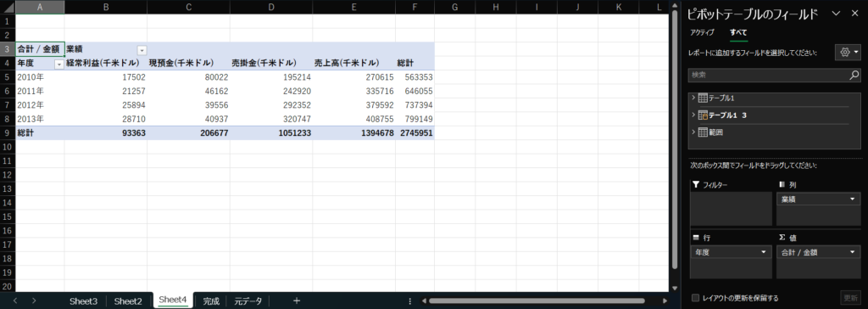The width and height of the screenshot is (868, 309).
Task: Select the 売上高(千米ドル) header cell
Action: point(353,63)
